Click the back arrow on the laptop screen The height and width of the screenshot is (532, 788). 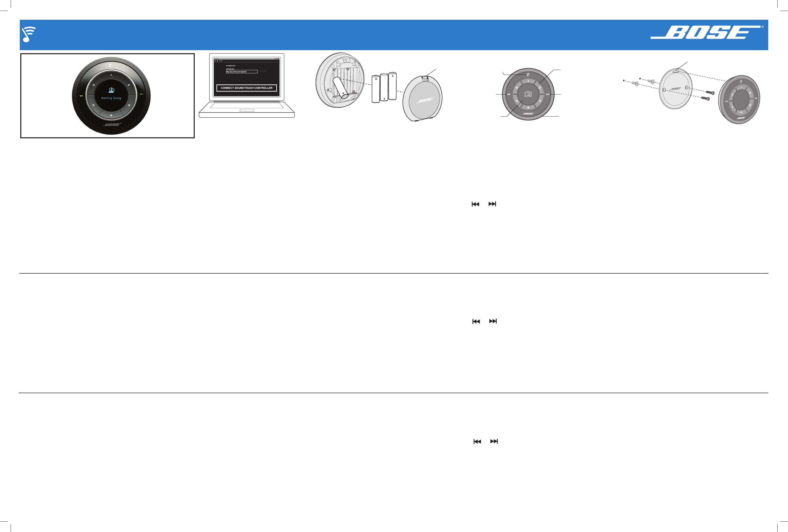pos(215,61)
